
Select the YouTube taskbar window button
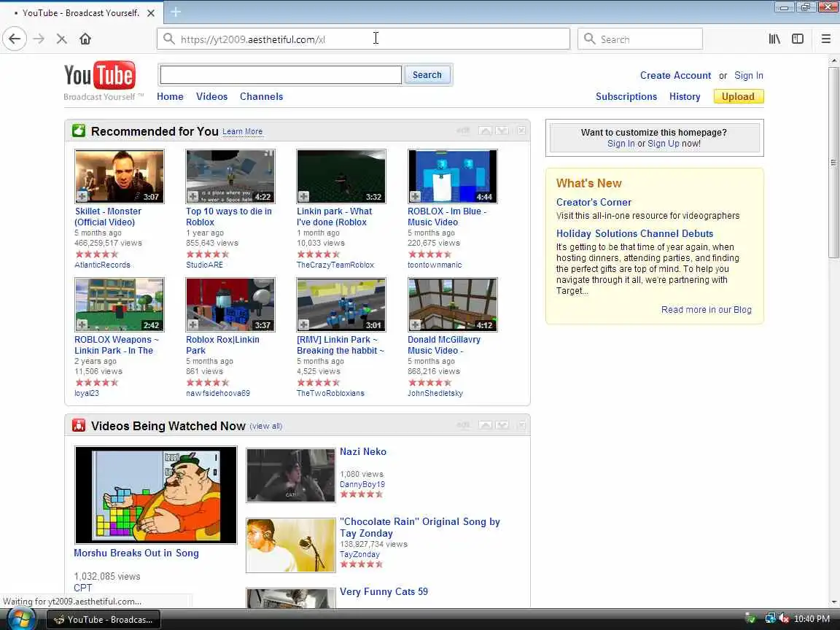(104, 619)
